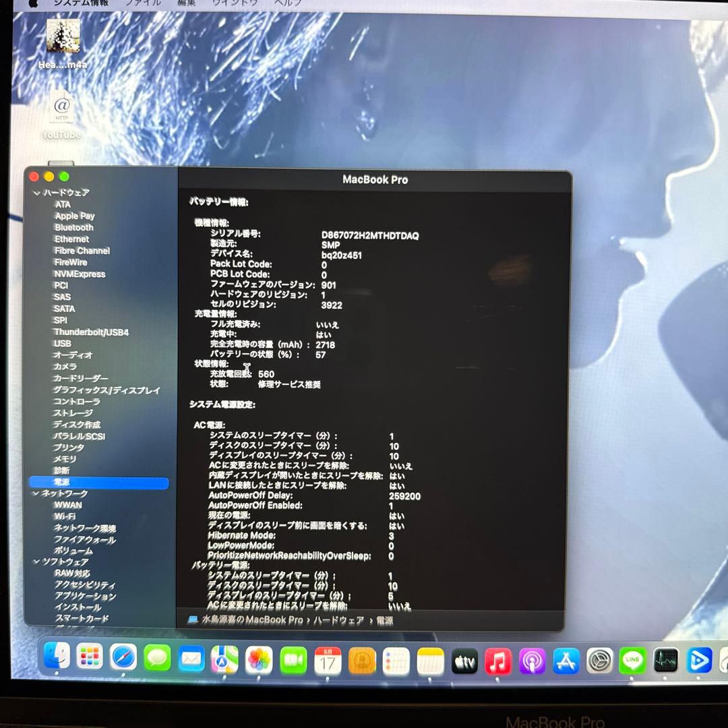Screen dimensions: 728x728
Task: Open the App Store from the Dock
Action: [565, 661]
